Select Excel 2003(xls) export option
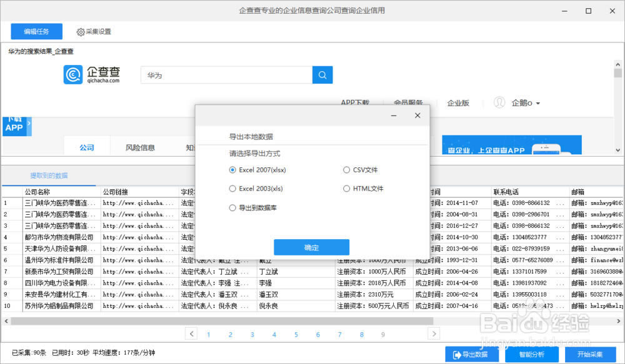625x364 pixels. 233,189
